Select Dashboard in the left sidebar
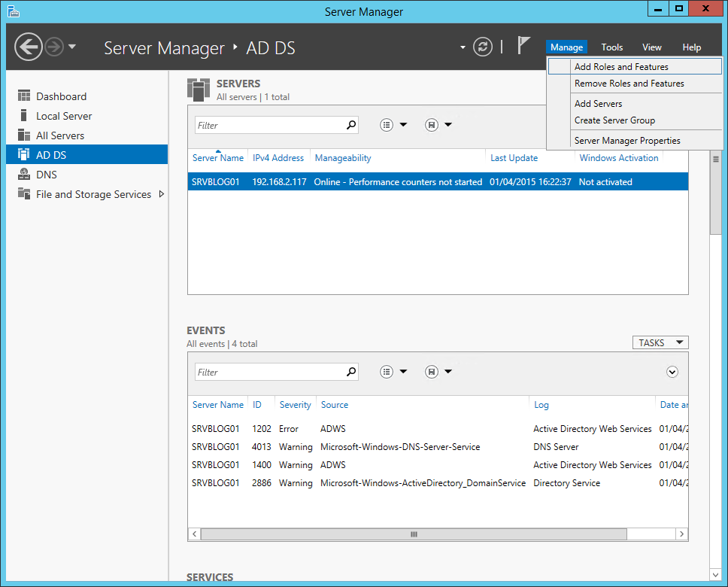Image resolution: width=728 pixels, height=587 pixels. pos(61,96)
